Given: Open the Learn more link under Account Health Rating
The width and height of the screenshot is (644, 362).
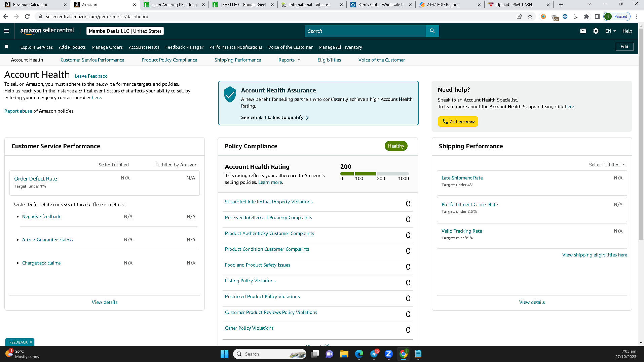Looking at the screenshot, I should click(270, 182).
